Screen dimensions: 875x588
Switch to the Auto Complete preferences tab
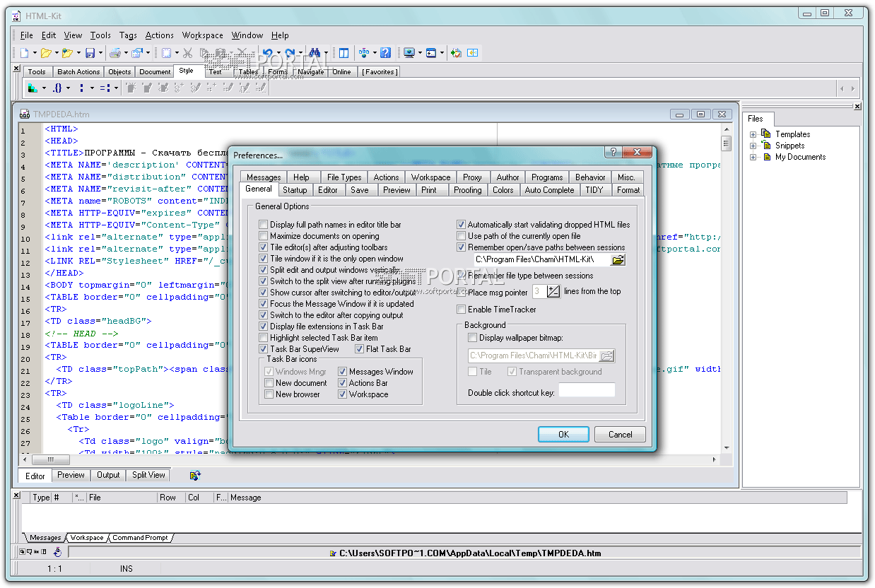[549, 189]
